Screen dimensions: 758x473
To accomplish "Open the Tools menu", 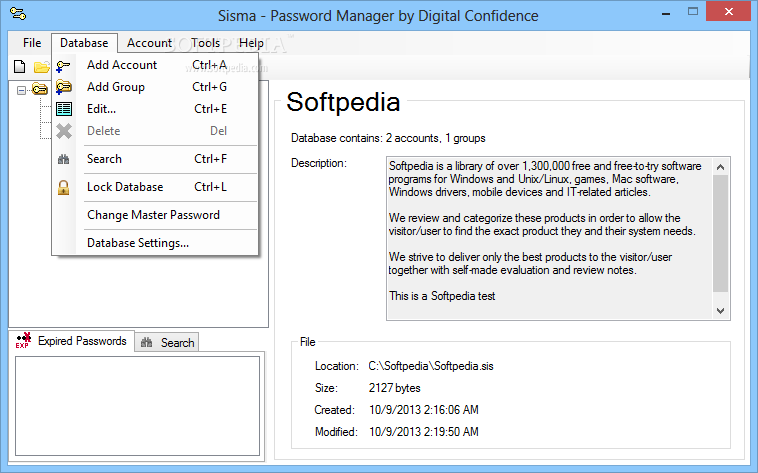I will pos(205,43).
